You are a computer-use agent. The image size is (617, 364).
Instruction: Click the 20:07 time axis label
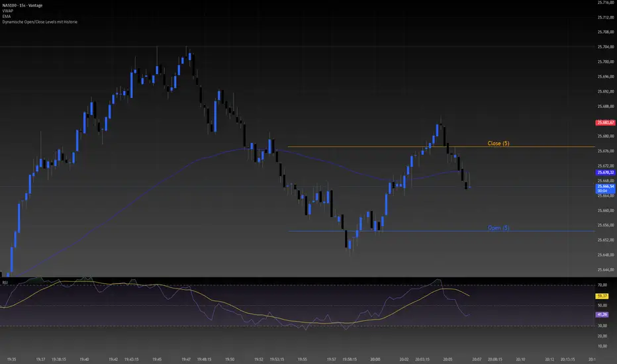tap(477, 359)
